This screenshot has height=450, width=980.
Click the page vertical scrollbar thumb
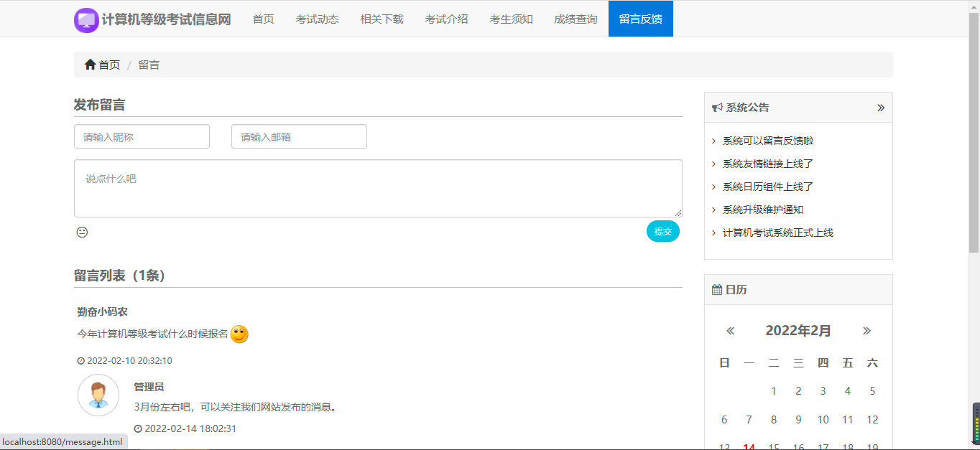pyautogui.click(x=974, y=133)
